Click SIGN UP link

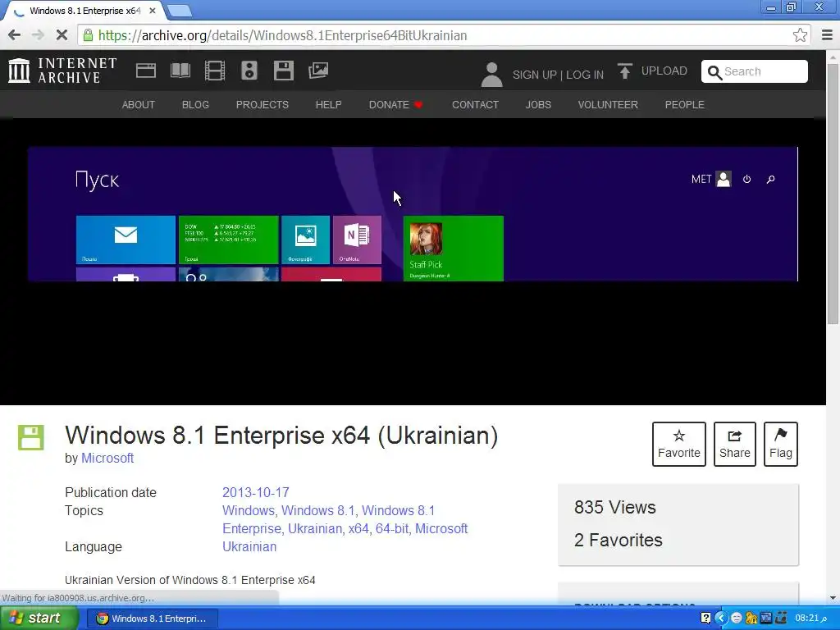(x=534, y=75)
